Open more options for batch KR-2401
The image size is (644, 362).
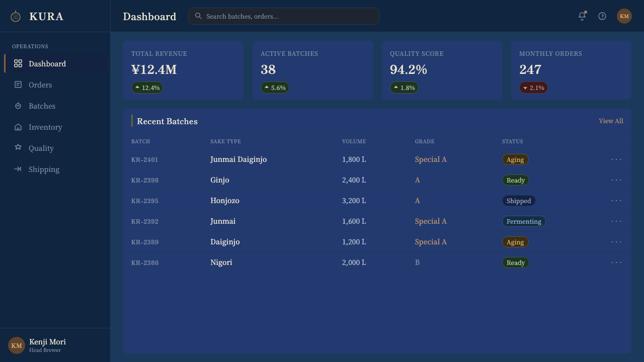pyautogui.click(x=616, y=159)
